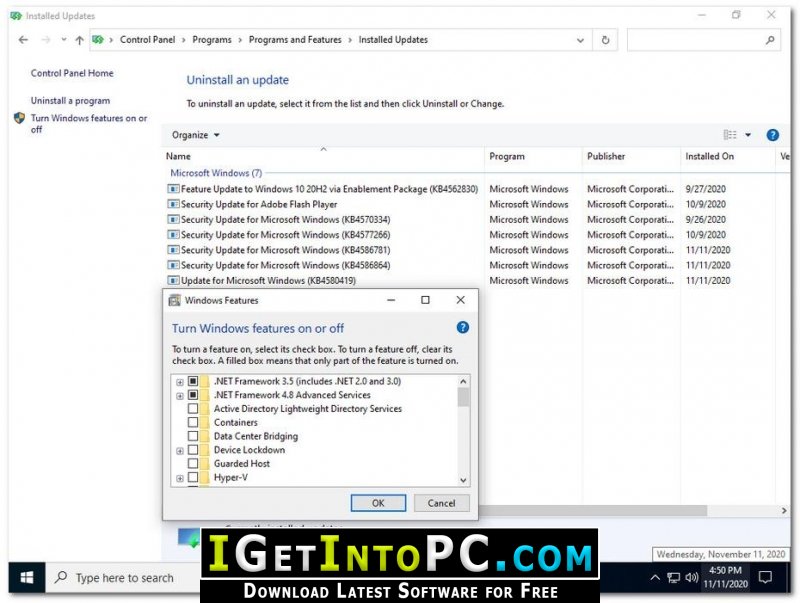The width and height of the screenshot is (800, 603).
Task: Enable Active Directory Lightweight Directory Services
Action: tap(193, 409)
